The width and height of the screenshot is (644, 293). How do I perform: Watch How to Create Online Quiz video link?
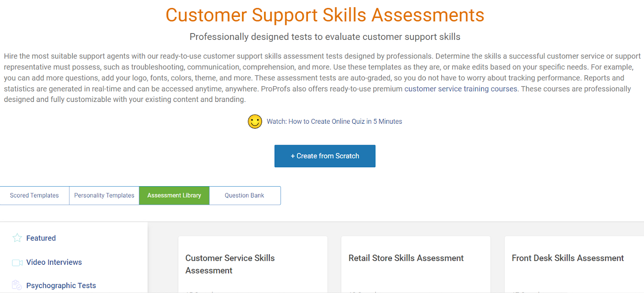pos(334,121)
